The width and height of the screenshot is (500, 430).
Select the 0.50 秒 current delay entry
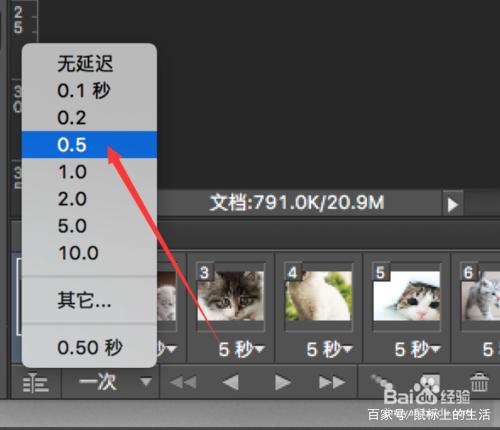pos(89,347)
